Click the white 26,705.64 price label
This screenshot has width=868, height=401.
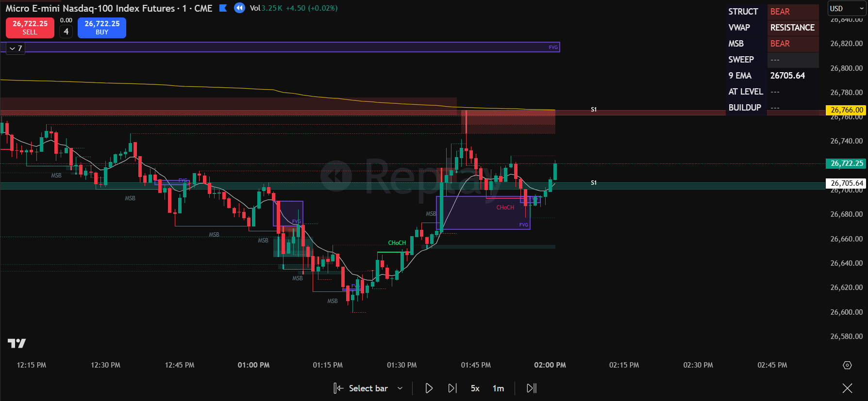847,183
